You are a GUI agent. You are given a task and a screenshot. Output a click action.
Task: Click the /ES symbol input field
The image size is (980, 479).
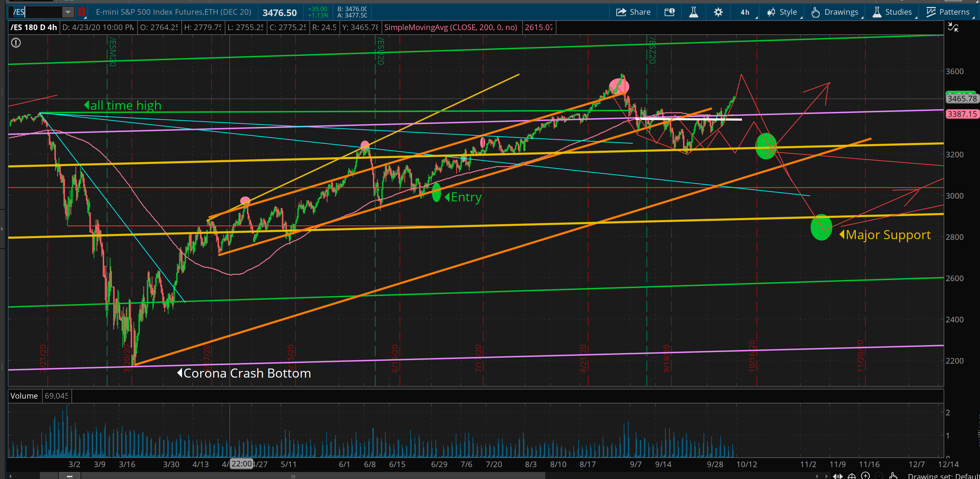click(36, 12)
